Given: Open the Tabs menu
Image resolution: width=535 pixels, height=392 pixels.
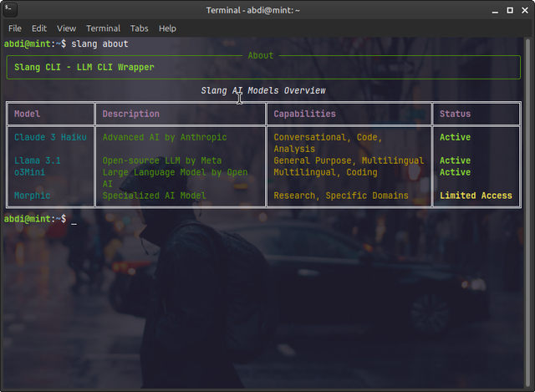Looking at the screenshot, I should point(140,28).
